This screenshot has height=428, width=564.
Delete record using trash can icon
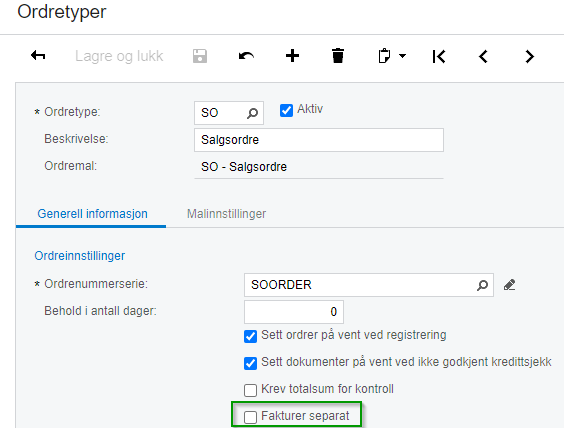click(338, 56)
